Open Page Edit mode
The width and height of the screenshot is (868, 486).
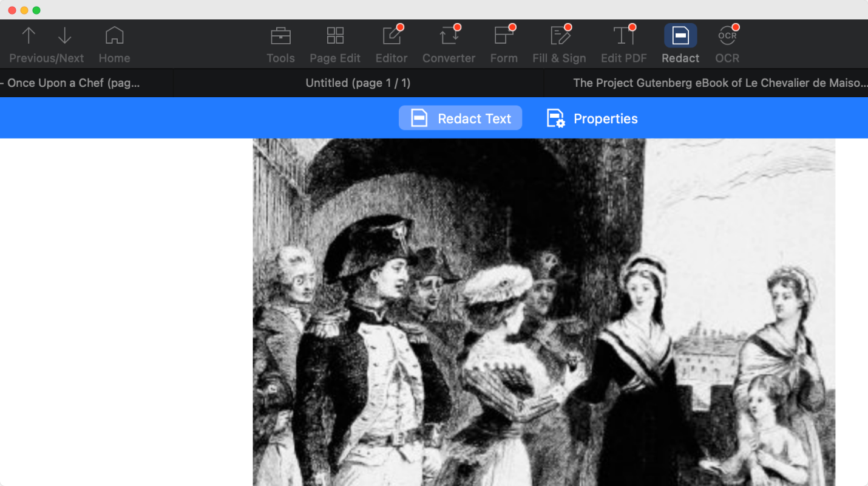[335, 44]
